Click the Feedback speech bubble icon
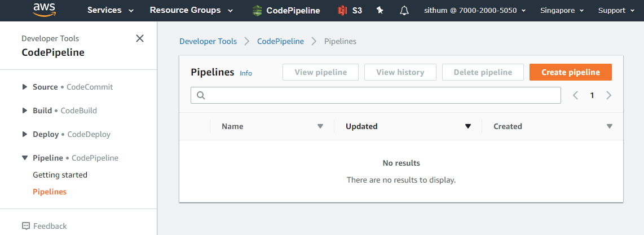This screenshot has width=644, height=235. [26, 226]
